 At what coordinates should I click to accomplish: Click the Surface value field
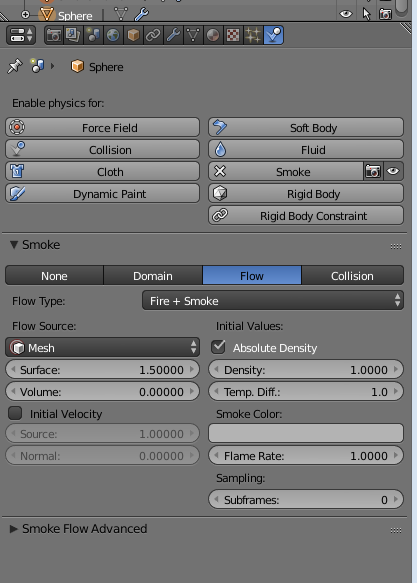pos(103,370)
